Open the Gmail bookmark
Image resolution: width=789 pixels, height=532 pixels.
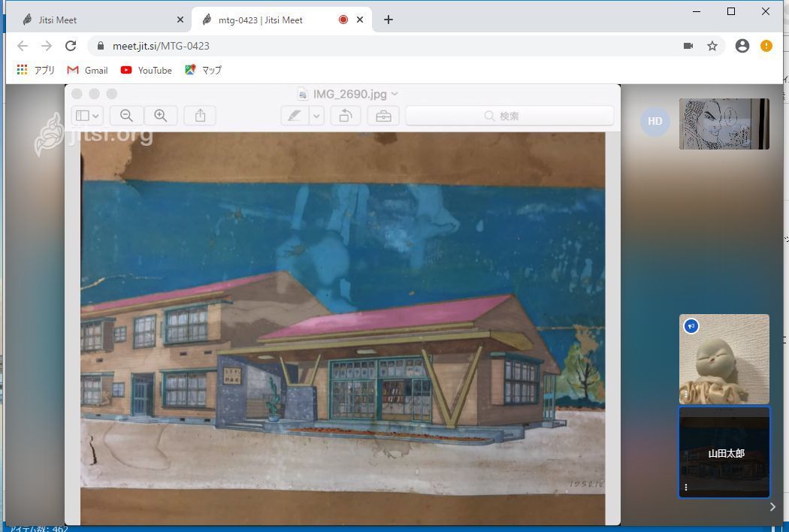[x=88, y=70]
